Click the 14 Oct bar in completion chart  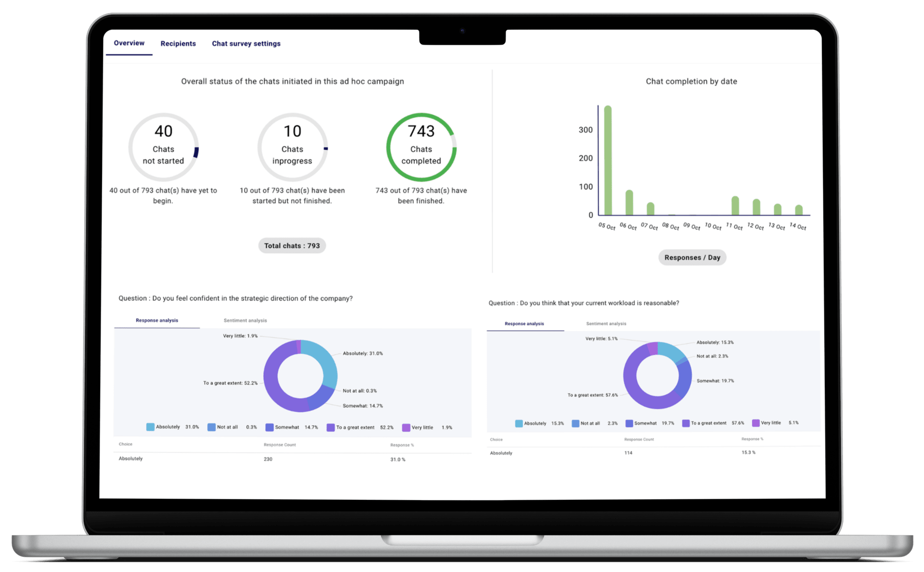(798, 210)
